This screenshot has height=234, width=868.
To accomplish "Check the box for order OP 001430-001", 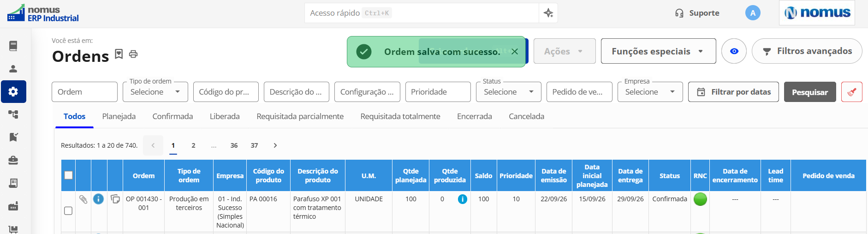I will [x=68, y=210].
